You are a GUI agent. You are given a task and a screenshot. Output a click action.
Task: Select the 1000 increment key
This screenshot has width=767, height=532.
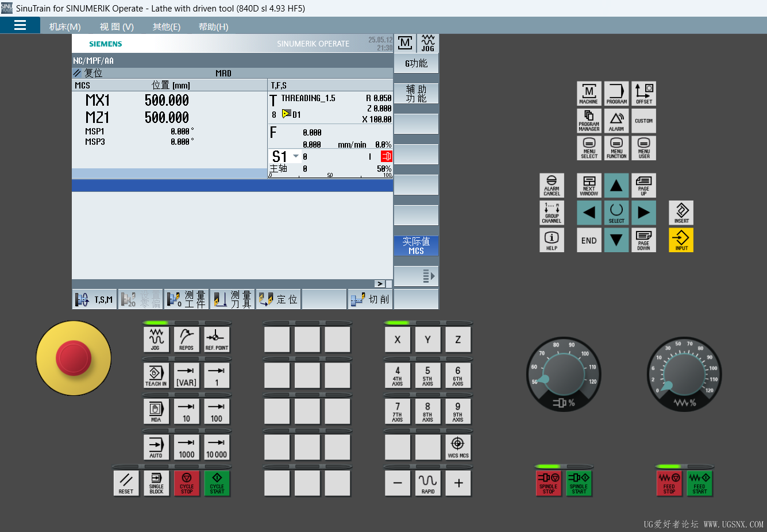pyautogui.click(x=186, y=447)
